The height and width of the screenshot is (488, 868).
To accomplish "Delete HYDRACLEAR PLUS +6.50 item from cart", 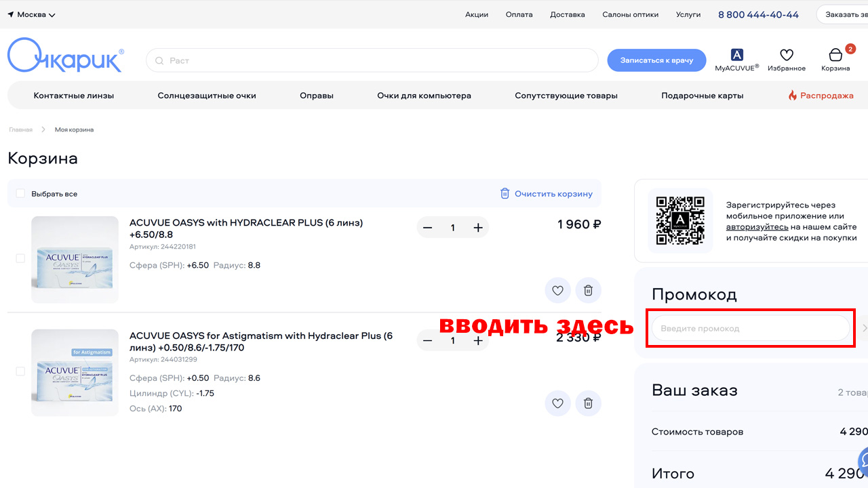I will 589,291.
